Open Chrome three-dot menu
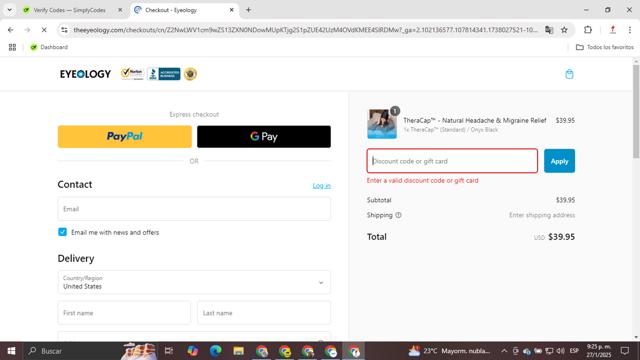 630,30
